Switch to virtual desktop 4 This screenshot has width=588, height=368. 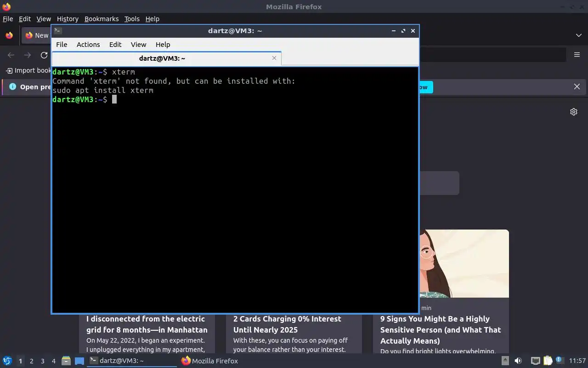[53, 361]
